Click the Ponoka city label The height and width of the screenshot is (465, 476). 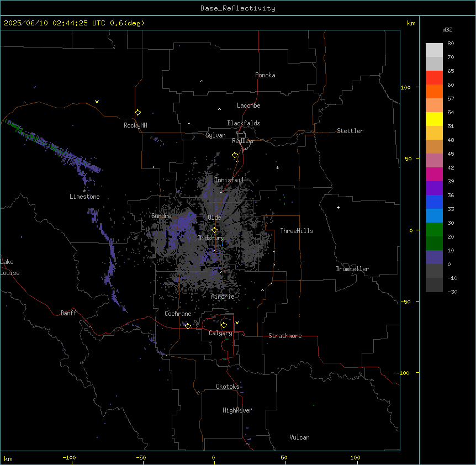click(x=265, y=75)
